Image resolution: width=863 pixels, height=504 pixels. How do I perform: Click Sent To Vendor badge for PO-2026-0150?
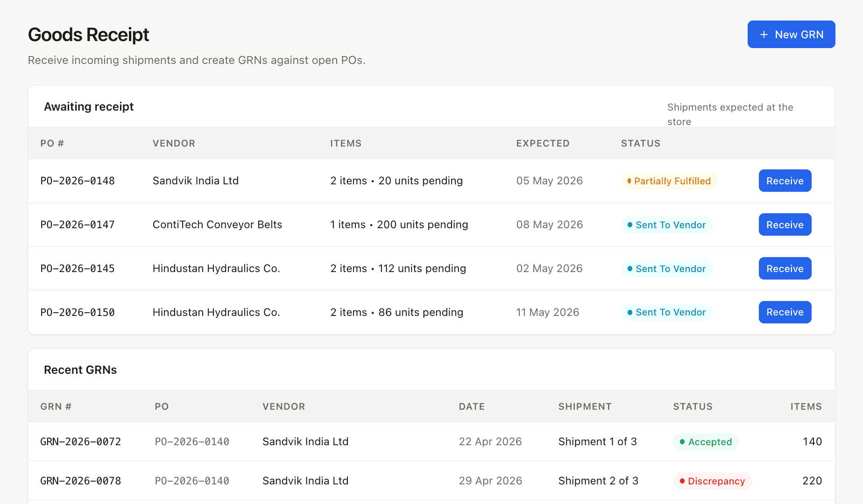[666, 312]
